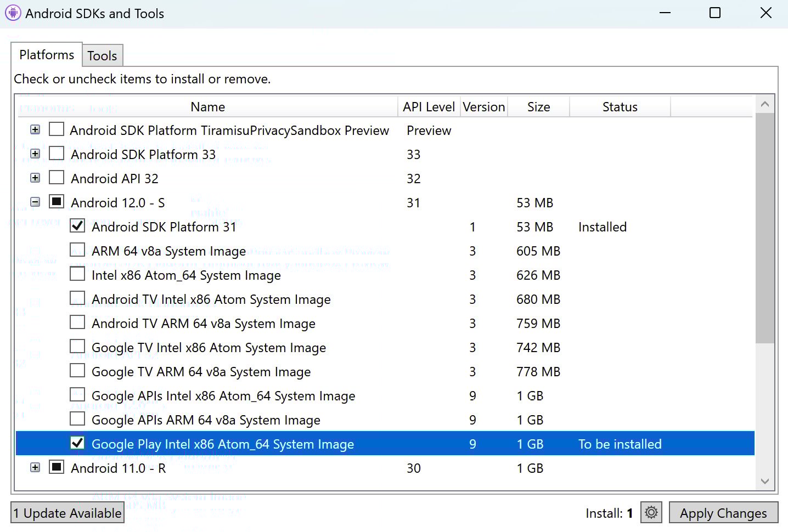Click the 'Install: 1' label
This screenshot has width=788, height=532.
609,513
